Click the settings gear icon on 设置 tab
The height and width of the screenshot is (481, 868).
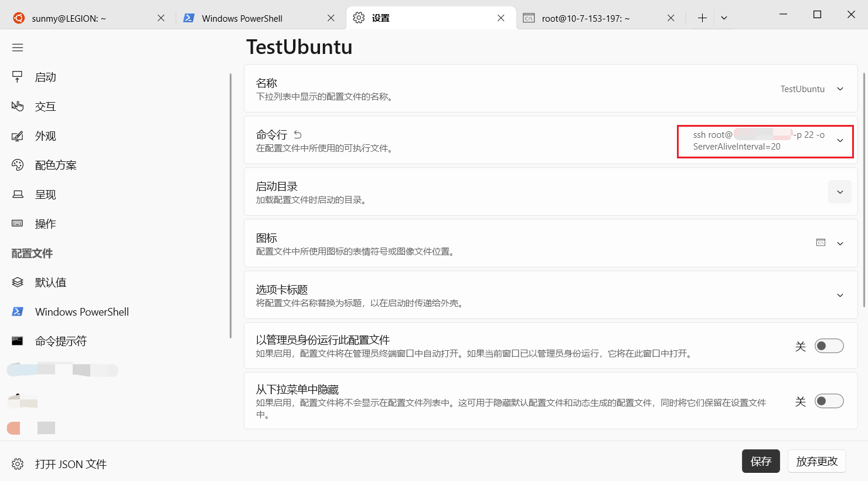pyautogui.click(x=359, y=18)
